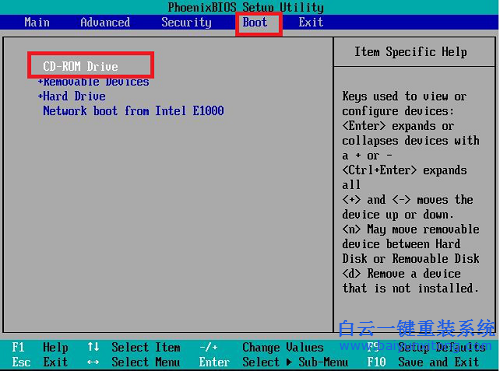Click the Esc Exit key hint
This screenshot has width=500, height=371.
(40, 362)
